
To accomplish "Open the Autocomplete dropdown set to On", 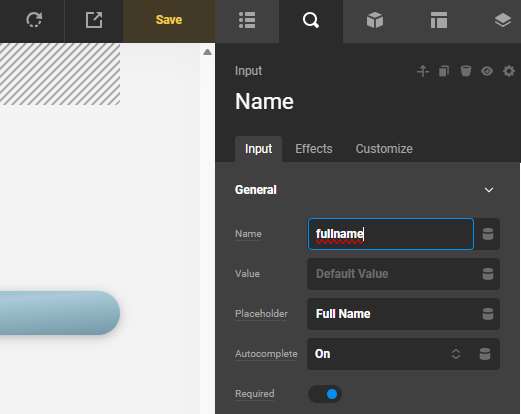I will [x=388, y=354].
